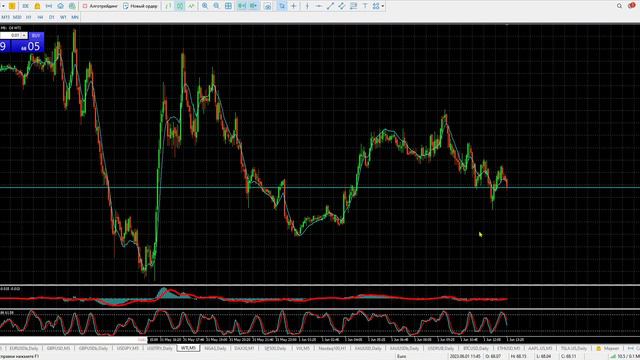Switch to ETHUSD,M5 chart tab
The image size is (640, 360).
(x=508, y=348)
